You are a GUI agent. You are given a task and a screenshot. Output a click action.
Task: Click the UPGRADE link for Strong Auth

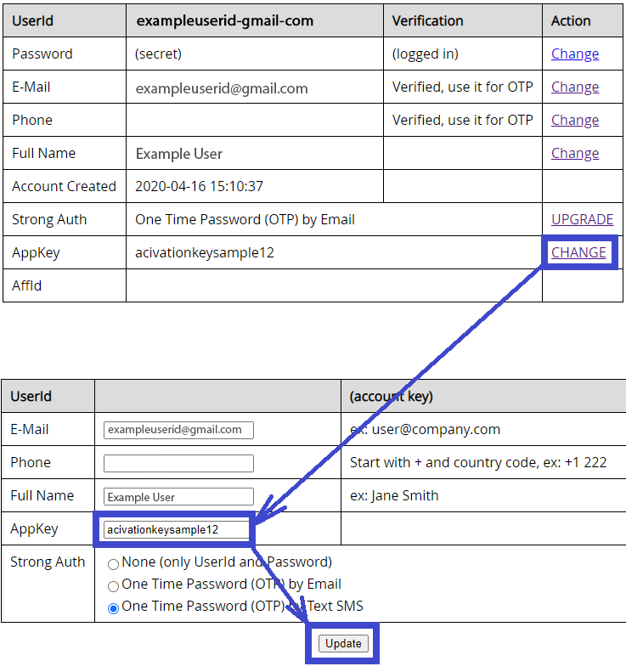coord(582,219)
